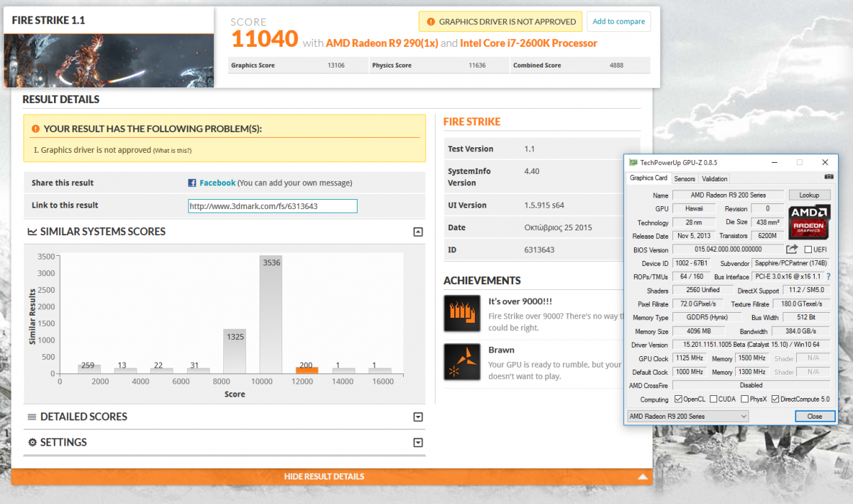The image size is (853, 504).
Task: Click the Detailed Scores list icon
Action: point(32,417)
